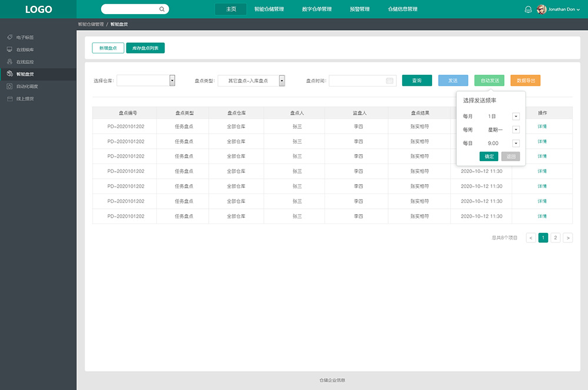This screenshot has width=588, height=390.
Task: Click the orange 数据导出 button
Action: coord(525,80)
